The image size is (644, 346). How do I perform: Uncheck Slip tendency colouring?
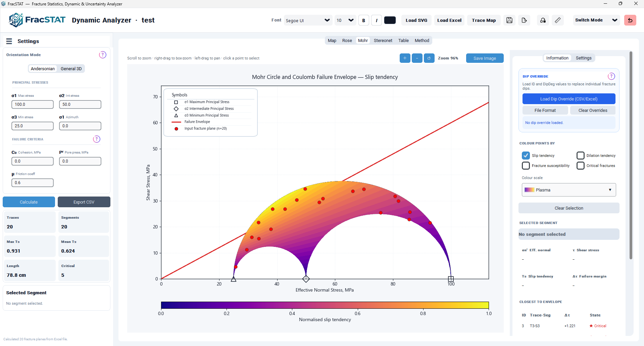(x=526, y=156)
